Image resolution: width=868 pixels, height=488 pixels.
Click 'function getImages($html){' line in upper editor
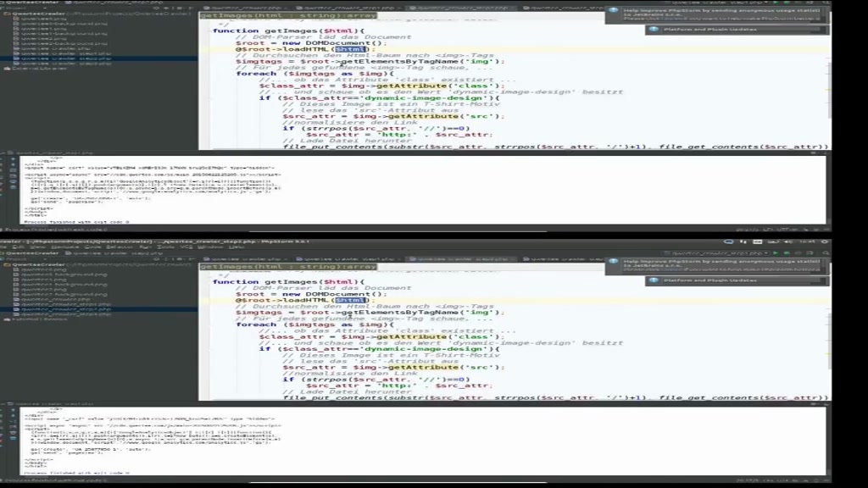coord(288,30)
